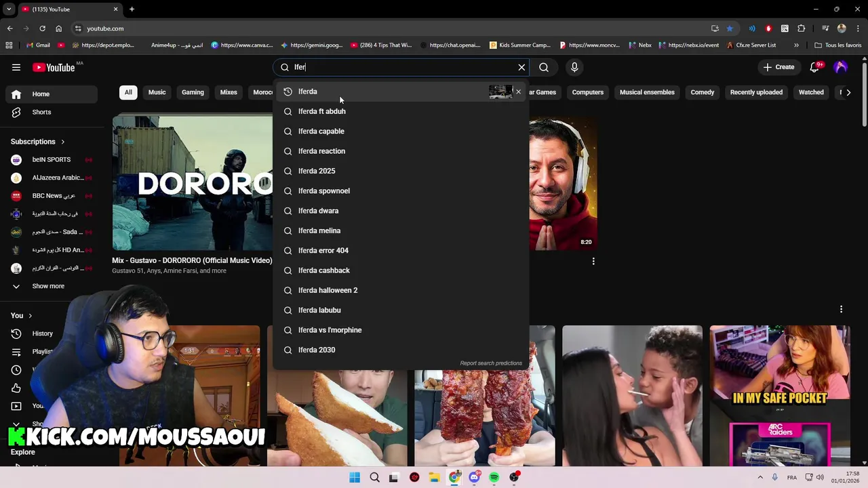Click the Create button
This screenshot has height=488, width=868.
point(778,67)
